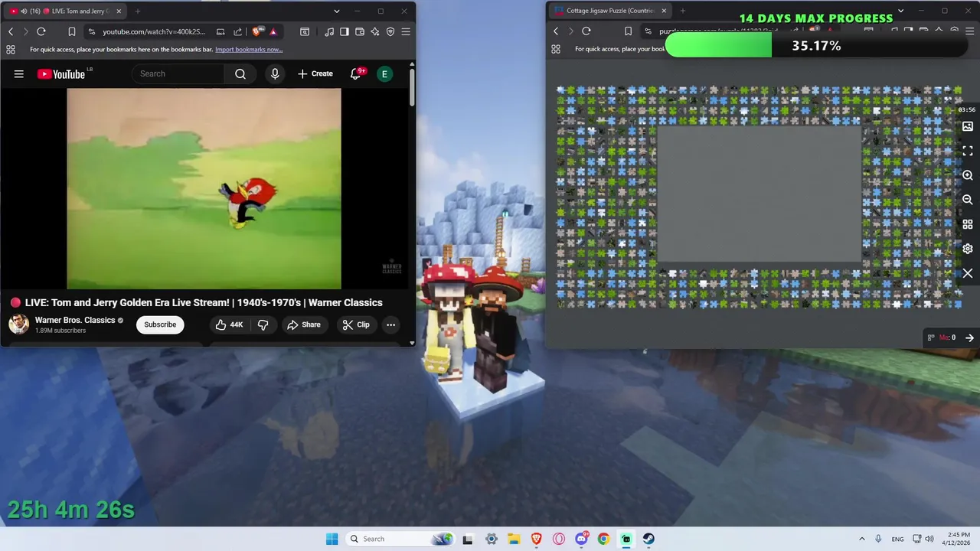Start voice search with microphone icon

pos(275,73)
